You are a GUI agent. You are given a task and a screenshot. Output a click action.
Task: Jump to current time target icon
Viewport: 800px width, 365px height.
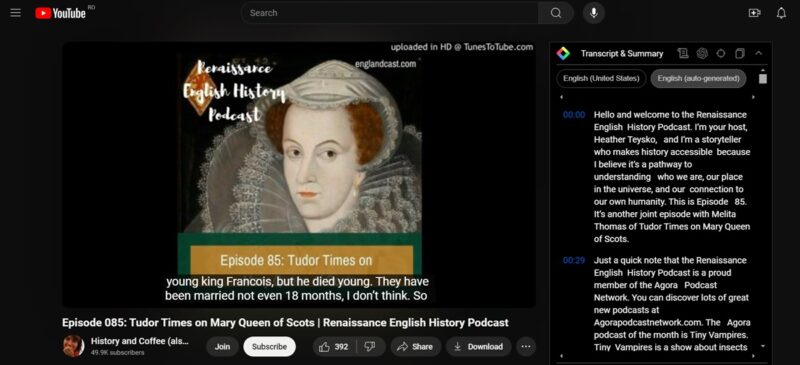tap(720, 54)
